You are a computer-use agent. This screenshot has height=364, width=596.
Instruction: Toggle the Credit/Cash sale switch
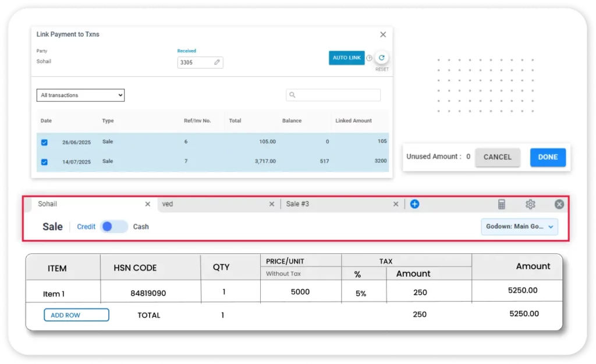114,227
